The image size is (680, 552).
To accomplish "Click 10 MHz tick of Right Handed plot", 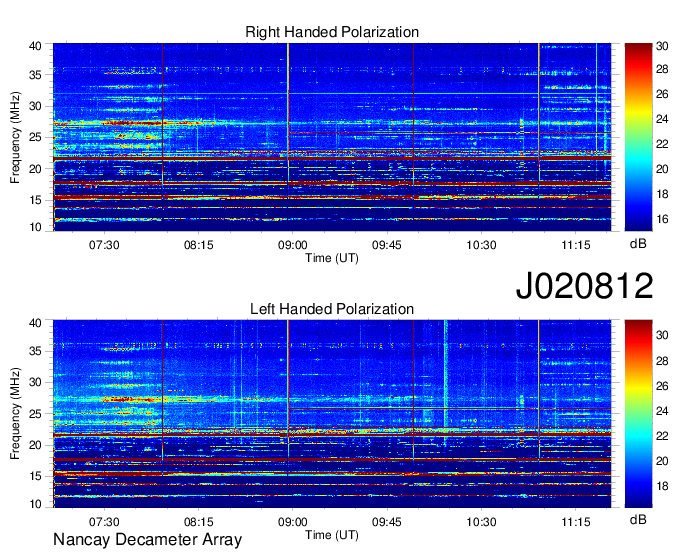I will pos(35,227).
